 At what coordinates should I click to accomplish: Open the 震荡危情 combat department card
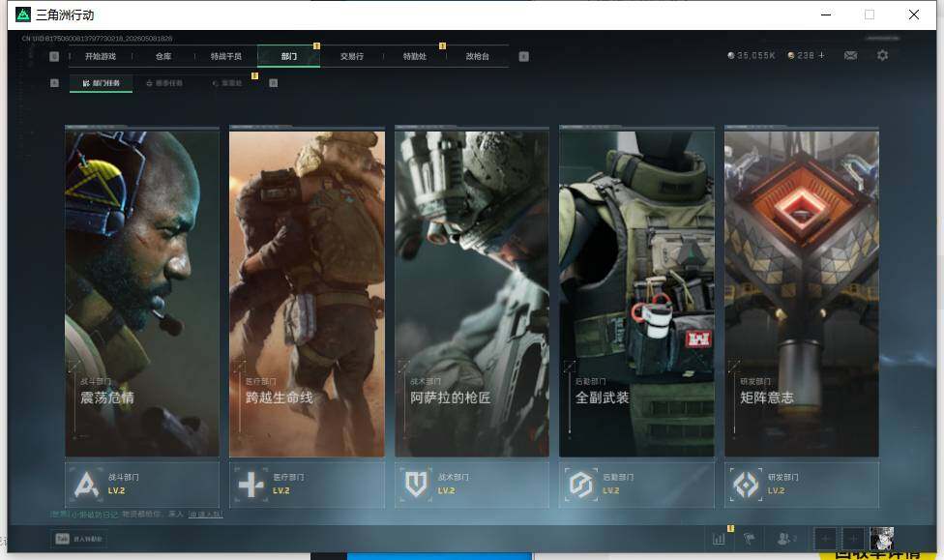point(142,291)
